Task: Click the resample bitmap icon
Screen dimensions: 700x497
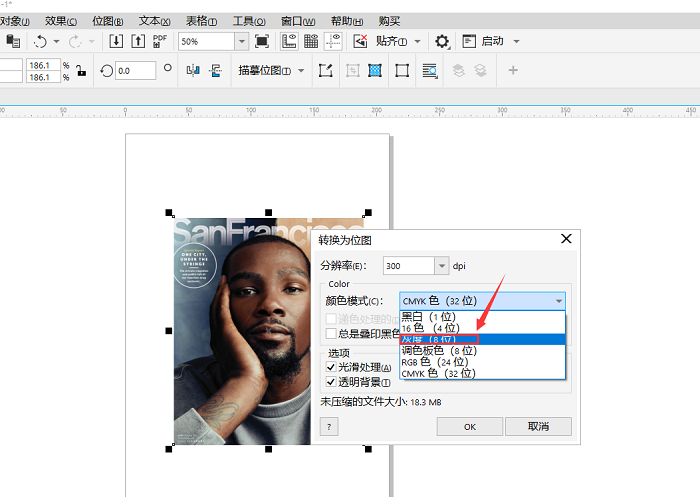Action: pyautogui.click(x=375, y=71)
